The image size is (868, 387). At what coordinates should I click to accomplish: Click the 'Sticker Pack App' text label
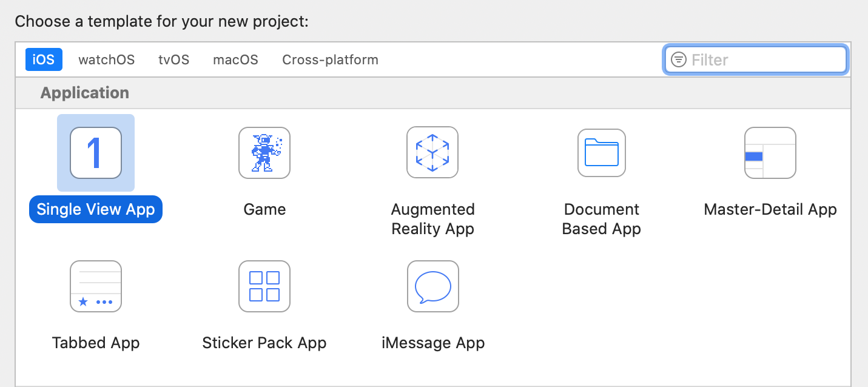pyautogui.click(x=264, y=343)
